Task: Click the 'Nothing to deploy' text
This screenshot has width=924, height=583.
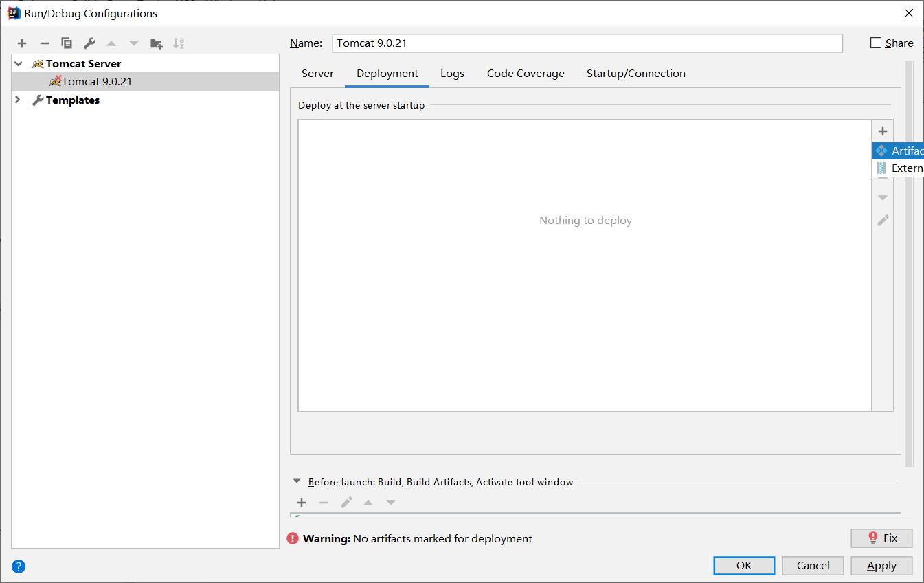Action: coord(585,221)
